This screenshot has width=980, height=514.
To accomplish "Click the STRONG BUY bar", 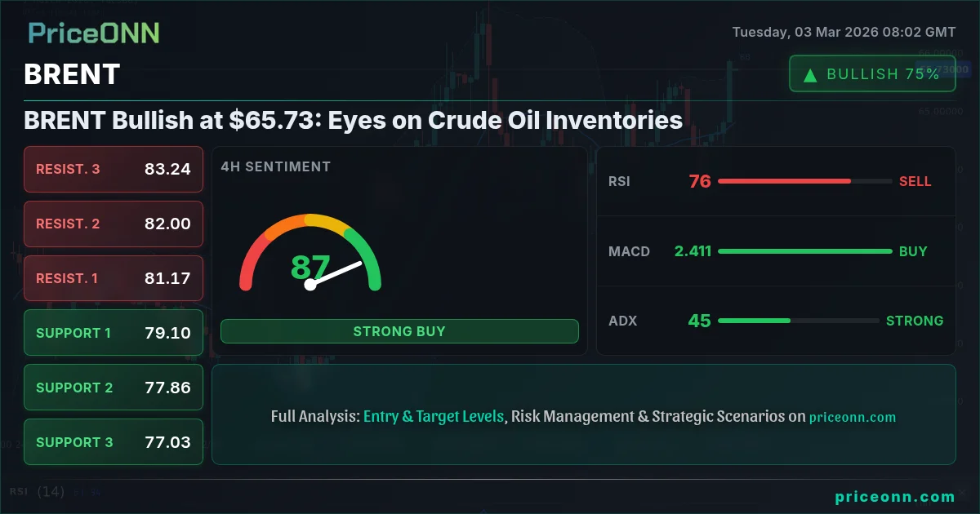I will point(399,331).
